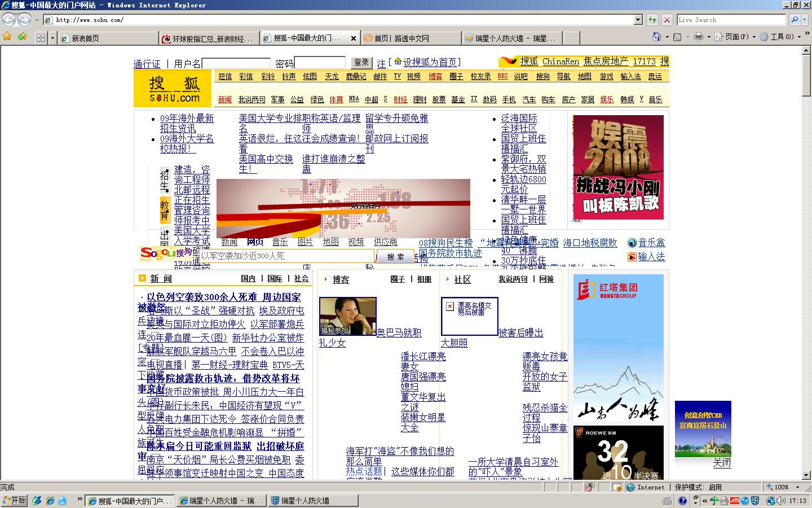Refresh the page with the green arrows icon
The image size is (812, 508).
pos(652,20)
